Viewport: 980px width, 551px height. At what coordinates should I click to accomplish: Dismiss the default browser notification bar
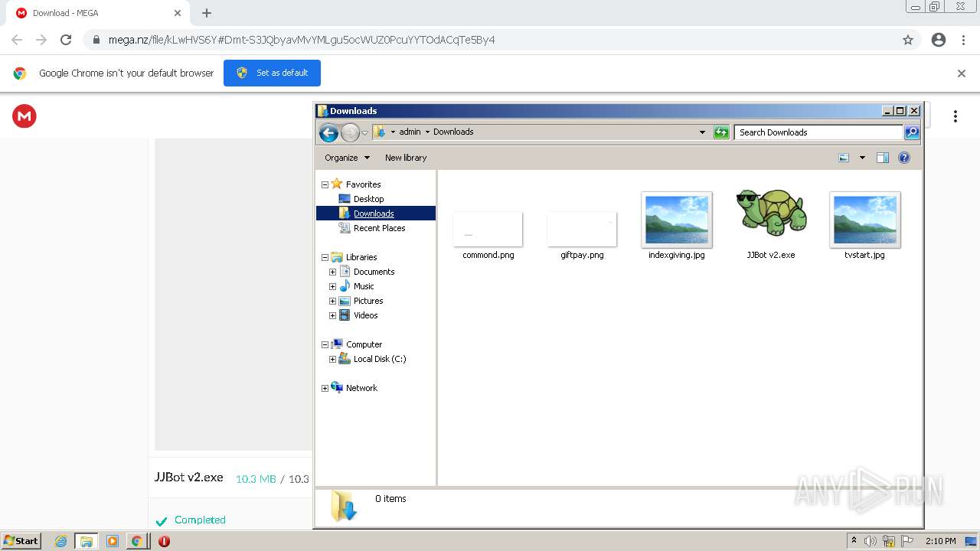pos(962,73)
